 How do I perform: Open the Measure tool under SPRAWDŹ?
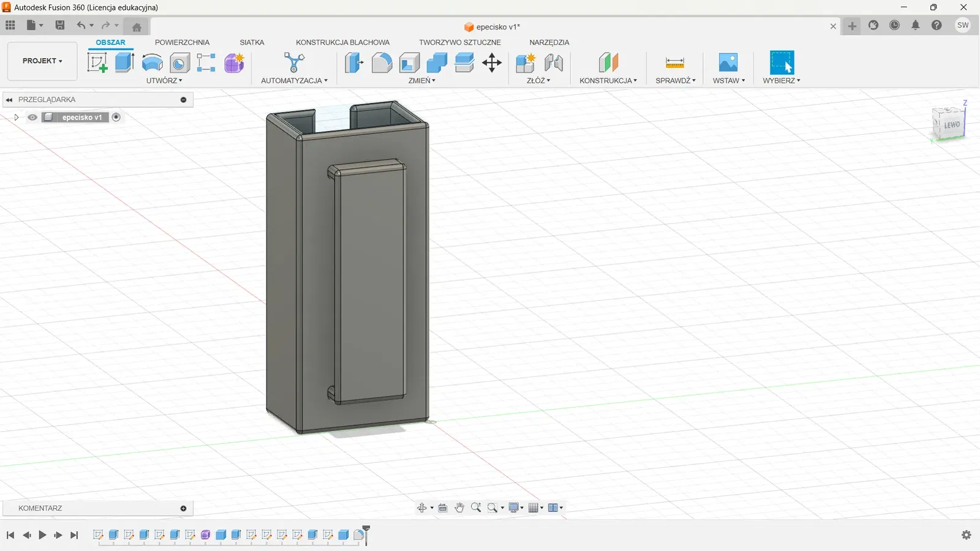pos(674,62)
